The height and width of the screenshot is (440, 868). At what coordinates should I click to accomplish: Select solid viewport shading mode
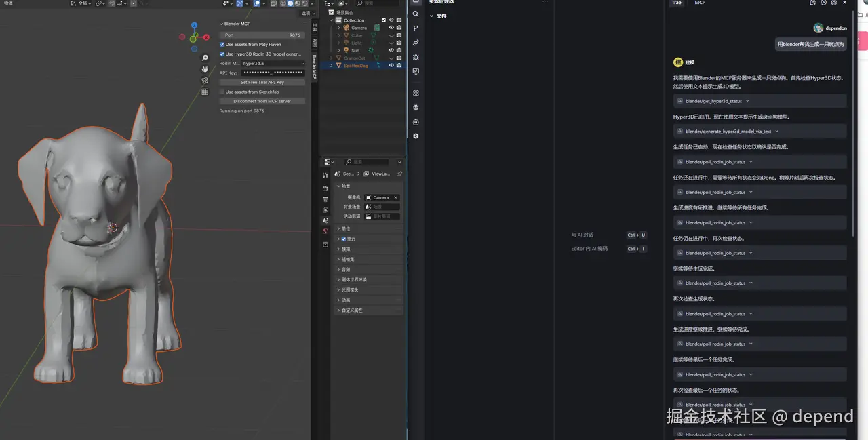click(x=290, y=3)
